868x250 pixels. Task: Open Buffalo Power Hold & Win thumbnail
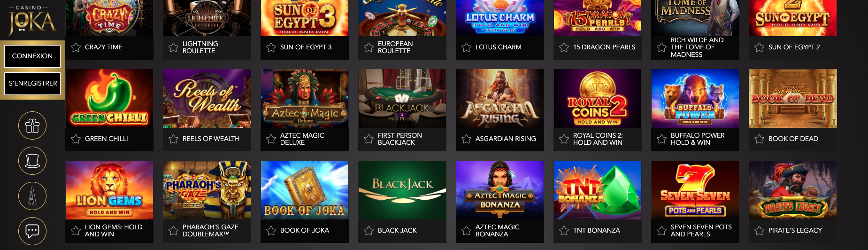695,99
